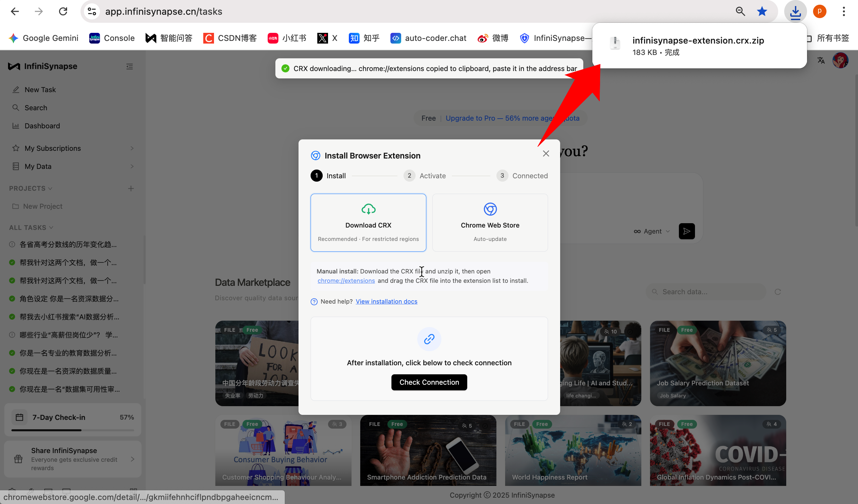Open the Job Salary Prediction Dataset card
Viewport: 858px width, 504px height.
pyautogui.click(x=718, y=363)
